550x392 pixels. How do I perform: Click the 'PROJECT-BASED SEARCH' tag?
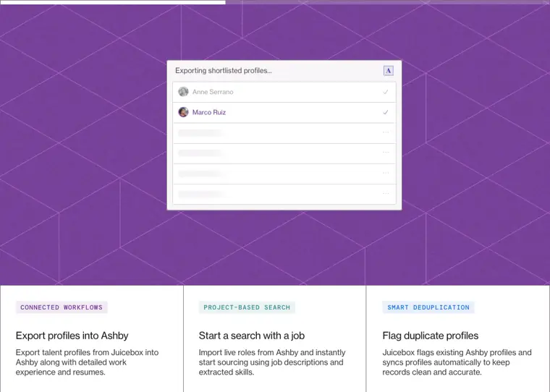coord(247,307)
